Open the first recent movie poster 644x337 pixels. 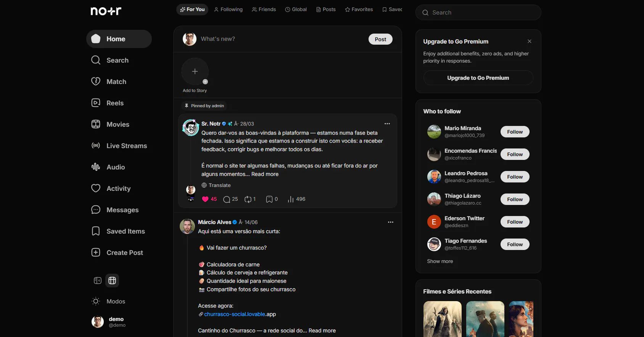(x=443, y=319)
